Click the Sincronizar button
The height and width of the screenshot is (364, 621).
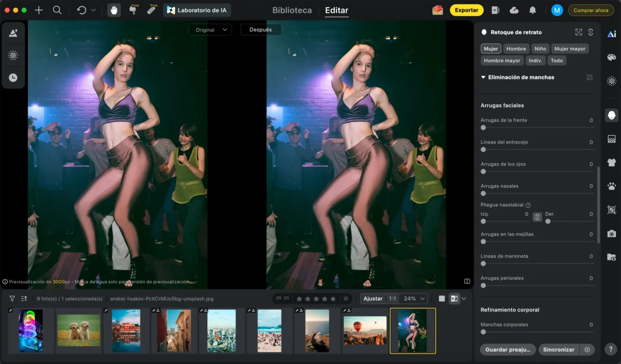point(558,350)
